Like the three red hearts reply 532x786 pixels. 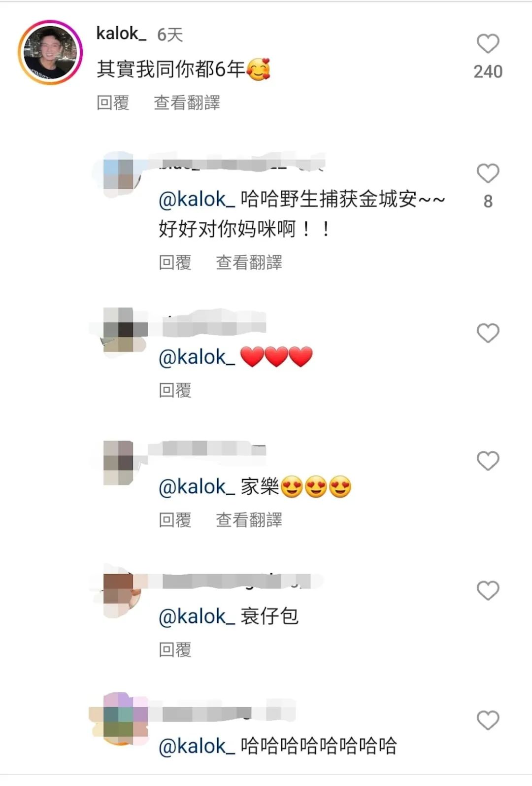(x=488, y=333)
